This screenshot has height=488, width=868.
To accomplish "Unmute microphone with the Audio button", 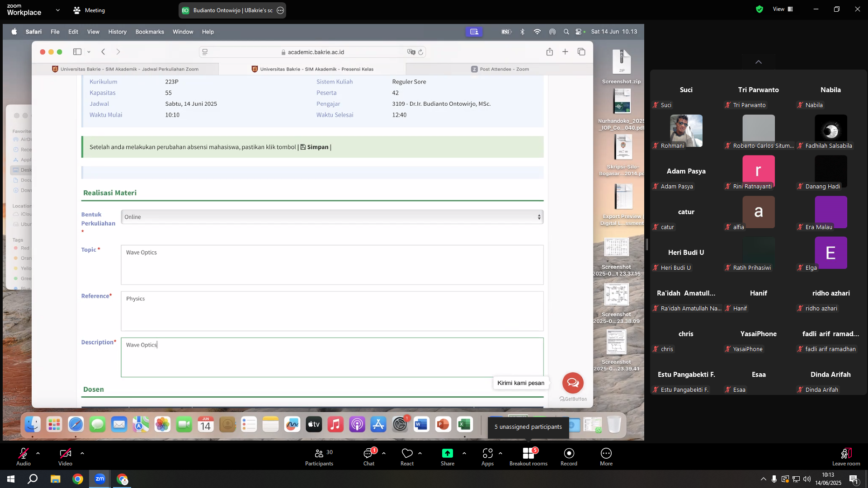I will point(24,456).
